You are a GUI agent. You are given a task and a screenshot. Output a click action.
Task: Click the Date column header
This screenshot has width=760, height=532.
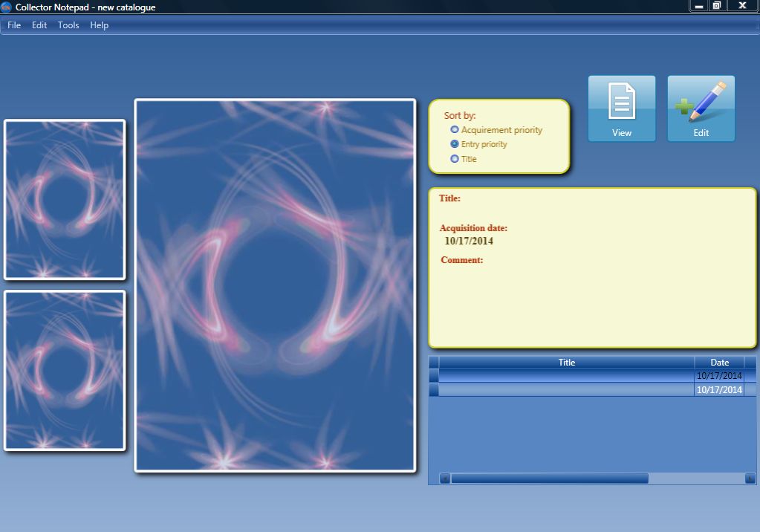coord(718,362)
